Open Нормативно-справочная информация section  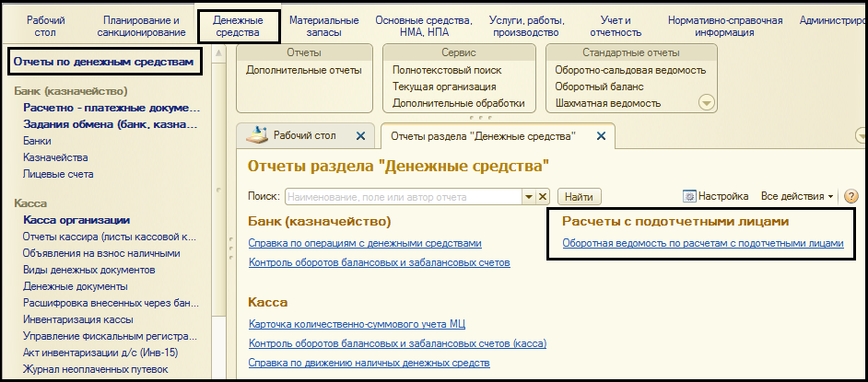point(725,27)
